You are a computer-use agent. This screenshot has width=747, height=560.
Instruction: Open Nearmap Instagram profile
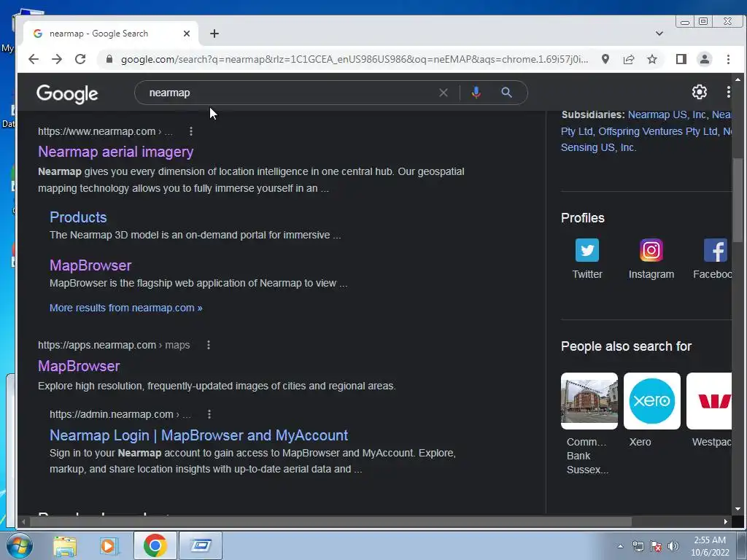coord(651,259)
